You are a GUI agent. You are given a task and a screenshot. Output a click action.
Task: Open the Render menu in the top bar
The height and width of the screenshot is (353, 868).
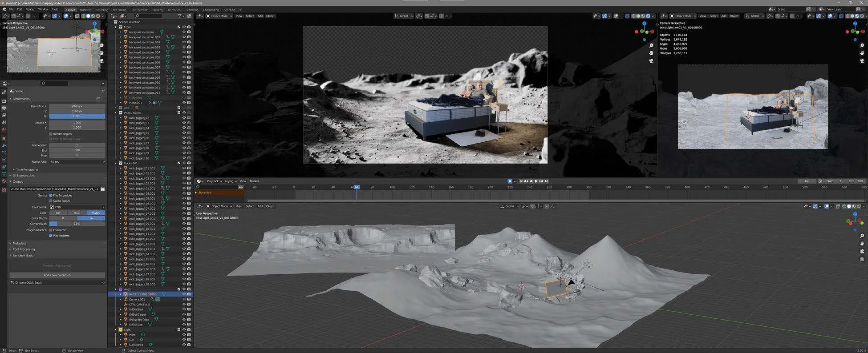click(x=30, y=9)
